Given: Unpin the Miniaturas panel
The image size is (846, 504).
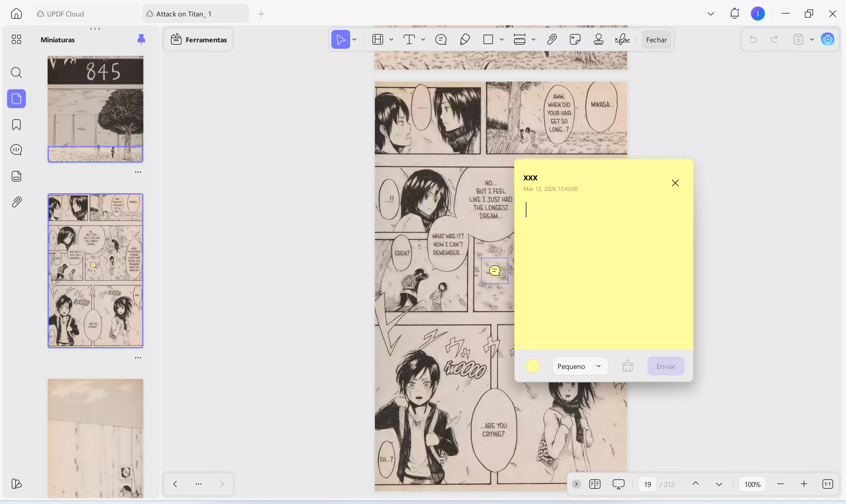Looking at the screenshot, I should [x=141, y=40].
